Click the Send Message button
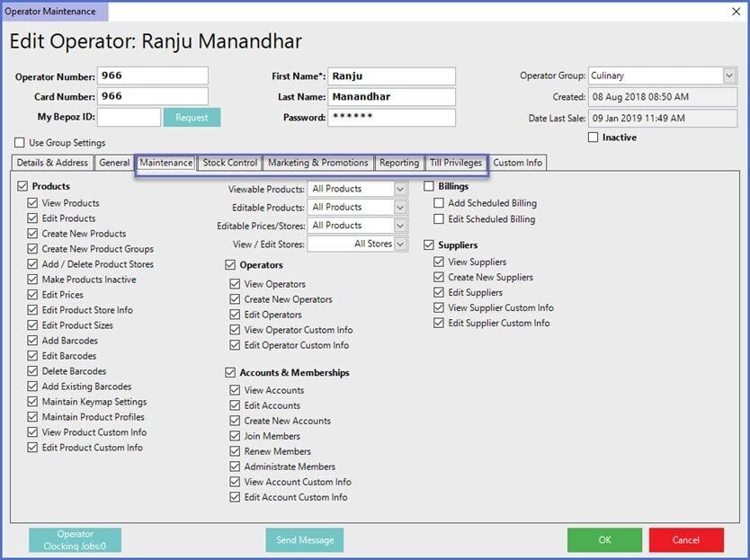The width and height of the screenshot is (750, 560). tap(305, 540)
